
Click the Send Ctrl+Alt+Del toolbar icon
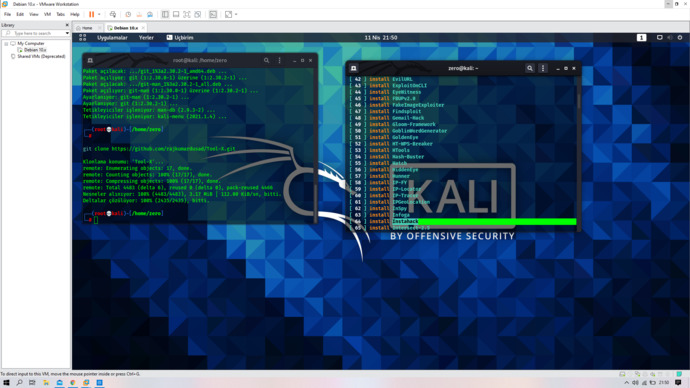[113, 15]
